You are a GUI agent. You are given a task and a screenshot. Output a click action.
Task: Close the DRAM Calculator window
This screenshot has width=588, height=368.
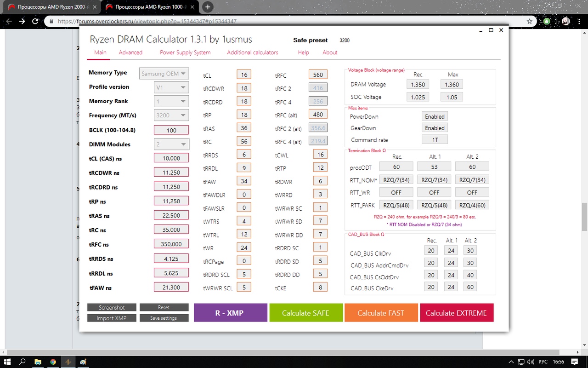click(501, 30)
